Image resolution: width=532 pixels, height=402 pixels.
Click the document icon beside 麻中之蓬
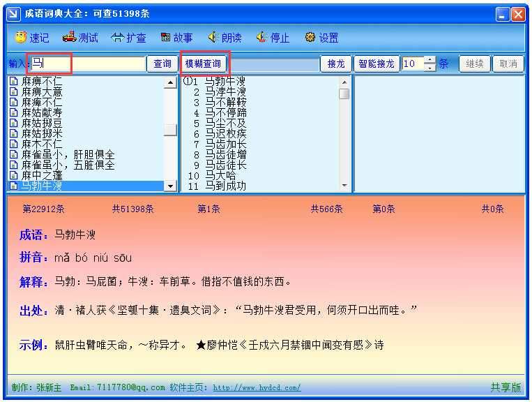pyautogui.click(x=13, y=176)
